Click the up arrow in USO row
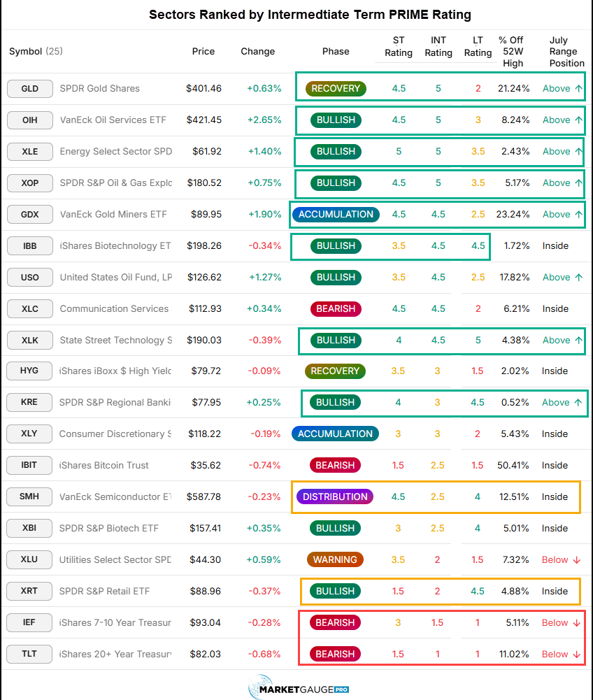This screenshot has height=700, width=593. coord(579,277)
